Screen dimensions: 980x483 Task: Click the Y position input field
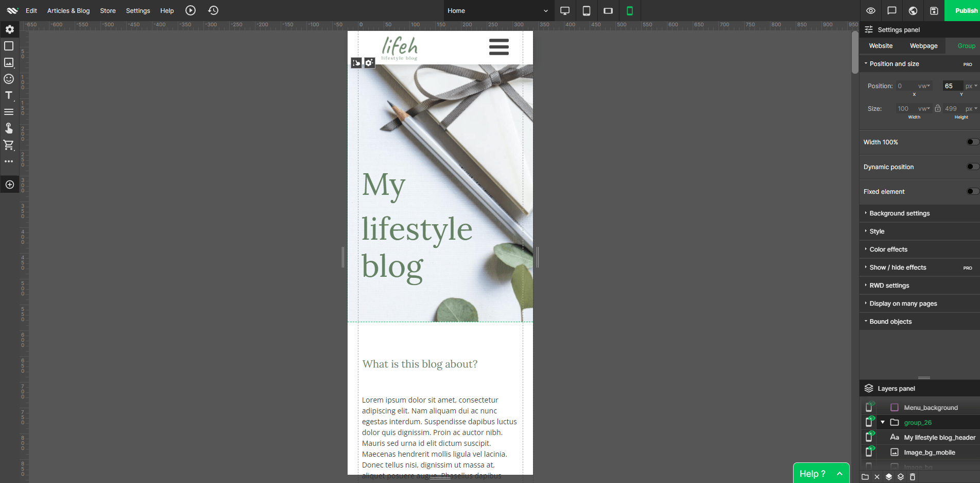(x=952, y=86)
